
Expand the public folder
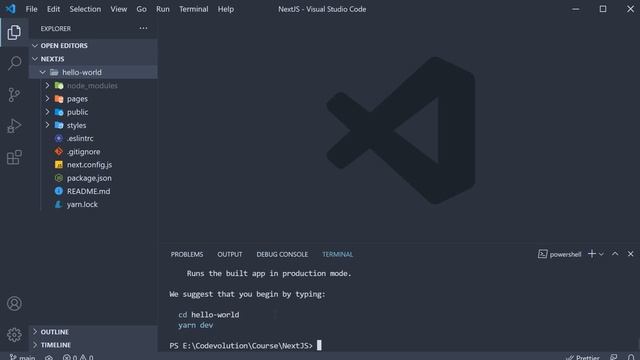(93, 112)
